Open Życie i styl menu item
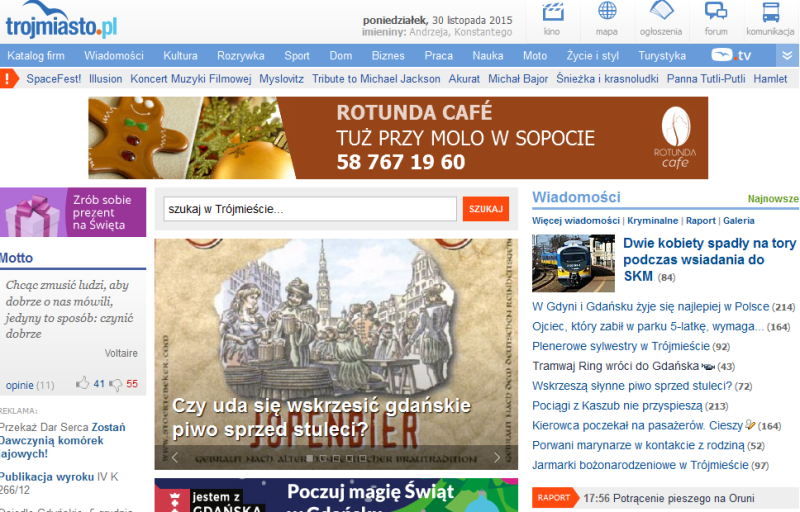The height and width of the screenshot is (512, 800). click(x=592, y=56)
